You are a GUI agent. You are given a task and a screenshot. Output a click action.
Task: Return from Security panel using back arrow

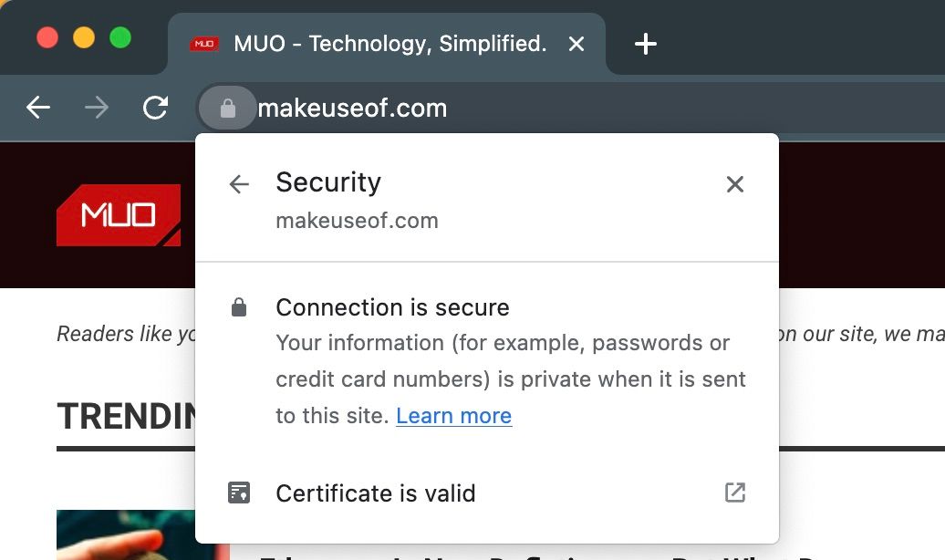tap(239, 184)
